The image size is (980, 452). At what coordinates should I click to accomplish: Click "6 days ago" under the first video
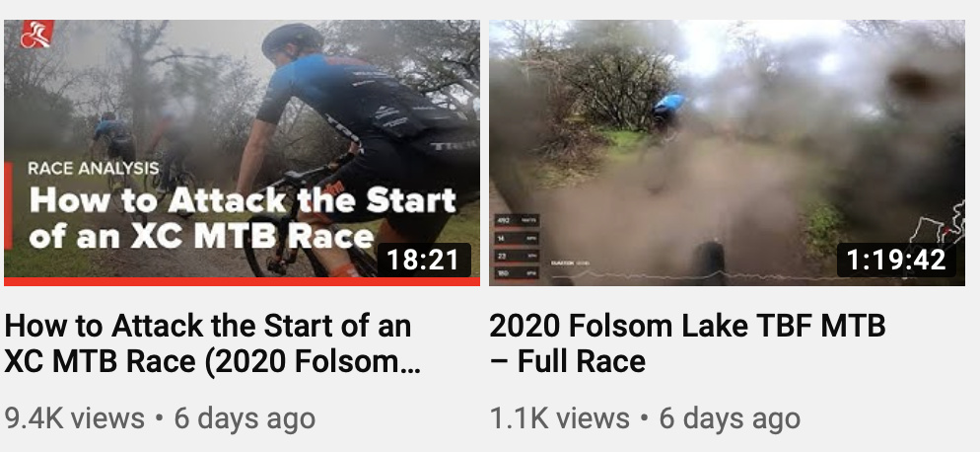point(245,418)
